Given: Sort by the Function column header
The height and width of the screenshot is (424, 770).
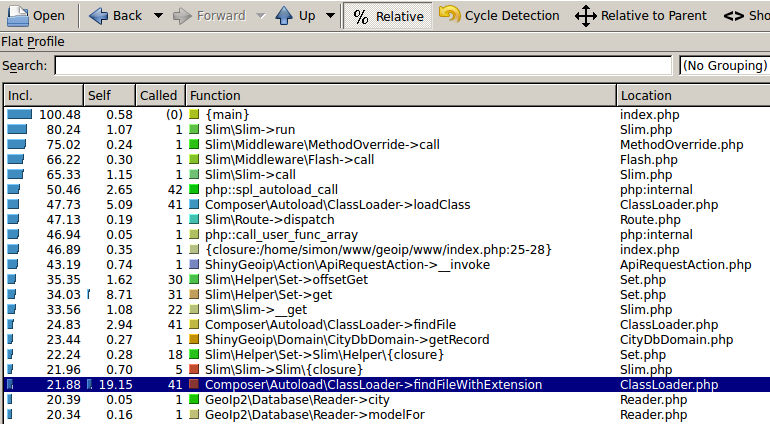Looking at the screenshot, I should click(401, 95).
